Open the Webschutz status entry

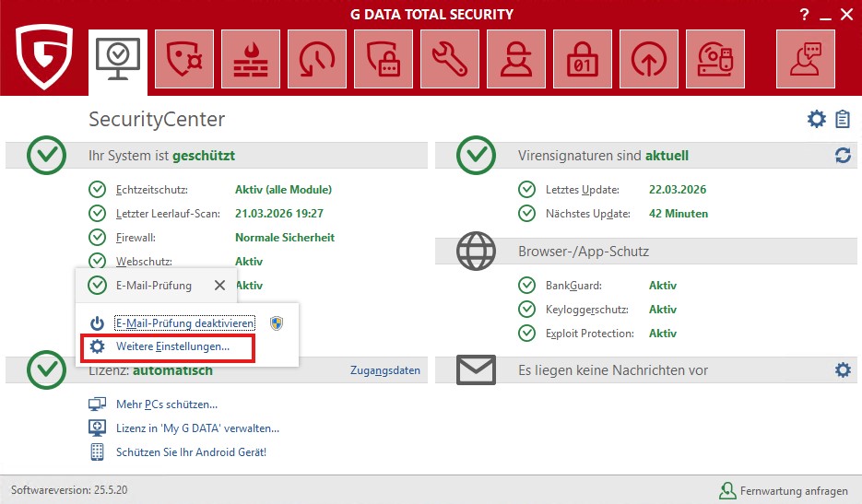click(x=144, y=262)
